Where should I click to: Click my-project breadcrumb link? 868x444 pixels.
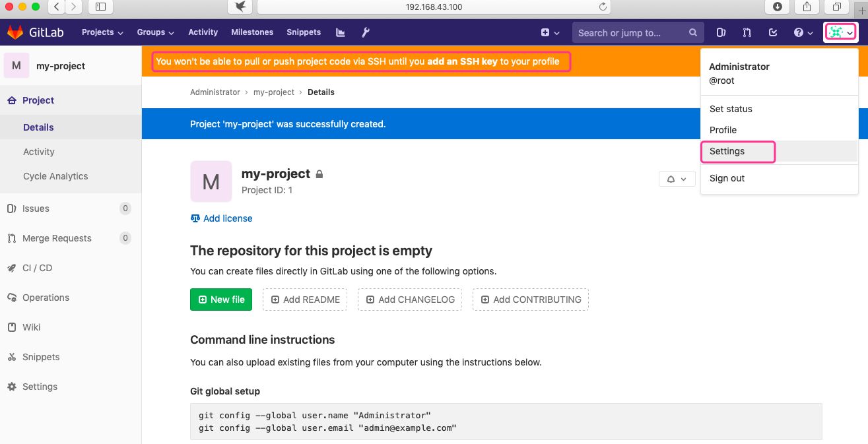pyautogui.click(x=274, y=92)
